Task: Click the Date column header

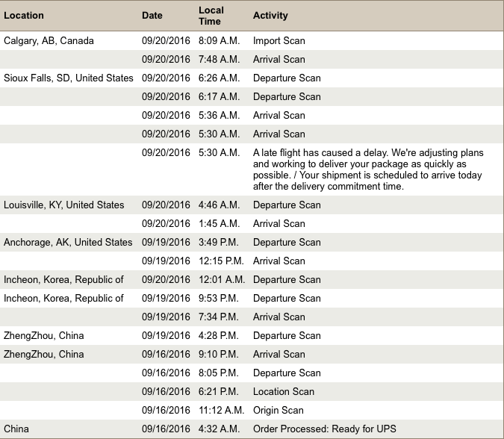Action: point(152,16)
